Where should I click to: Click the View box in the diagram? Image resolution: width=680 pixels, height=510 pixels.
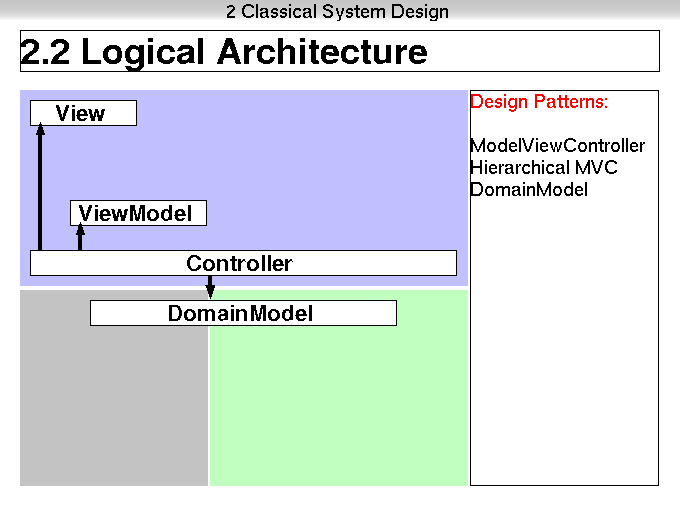click(x=83, y=113)
